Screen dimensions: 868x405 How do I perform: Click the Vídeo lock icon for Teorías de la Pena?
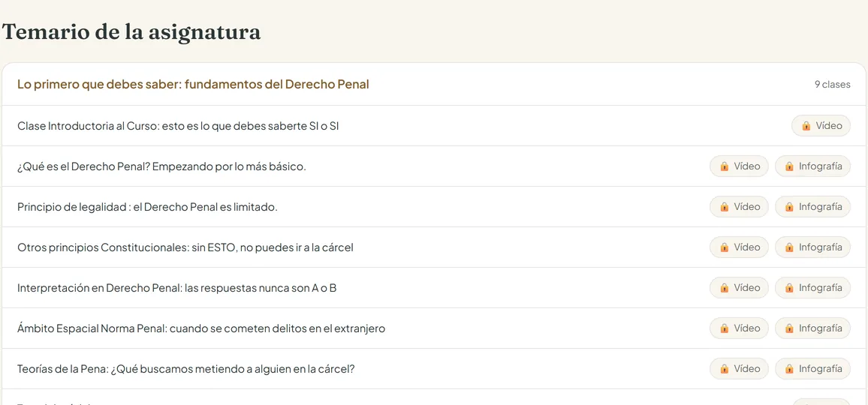pyautogui.click(x=724, y=368)
